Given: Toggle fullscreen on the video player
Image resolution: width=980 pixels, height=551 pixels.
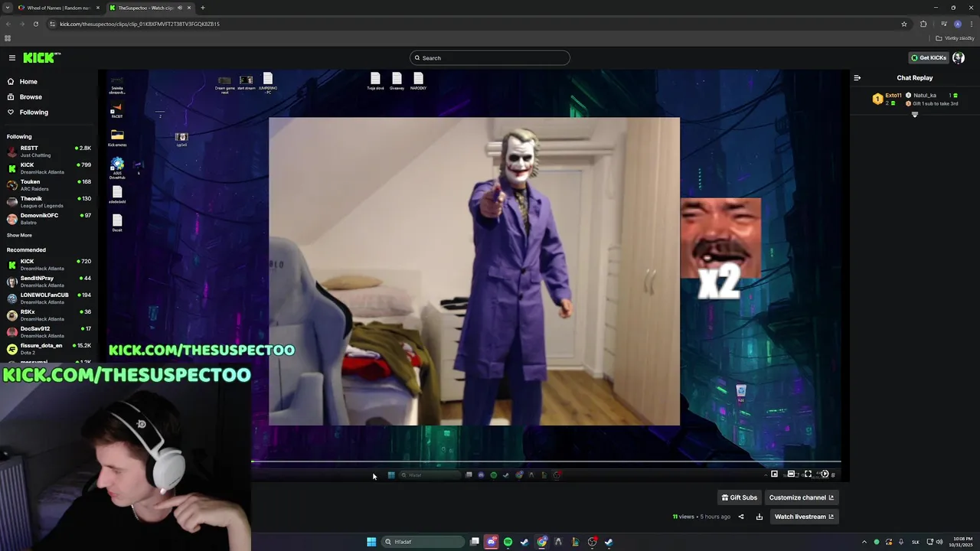Looking at the screenshot, I should pyautogui.click(x=808, y=474).
